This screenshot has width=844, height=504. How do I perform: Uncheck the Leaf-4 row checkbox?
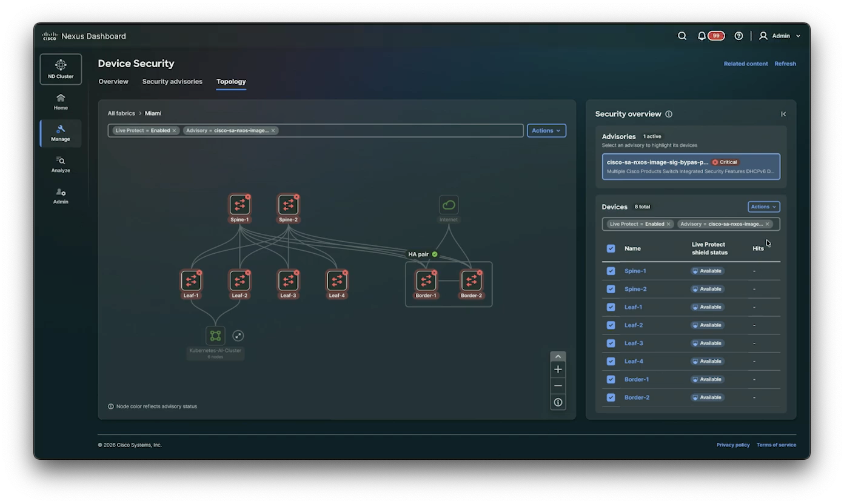(x=611, y=361)
